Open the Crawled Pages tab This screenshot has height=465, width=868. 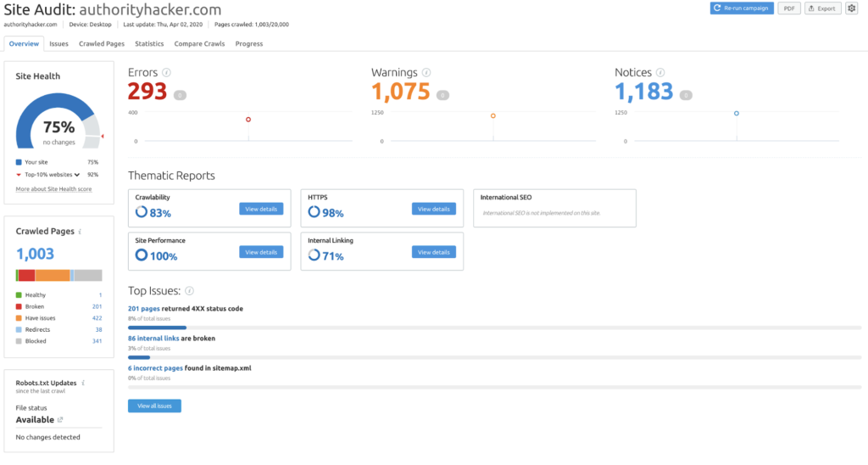point(102,44)
